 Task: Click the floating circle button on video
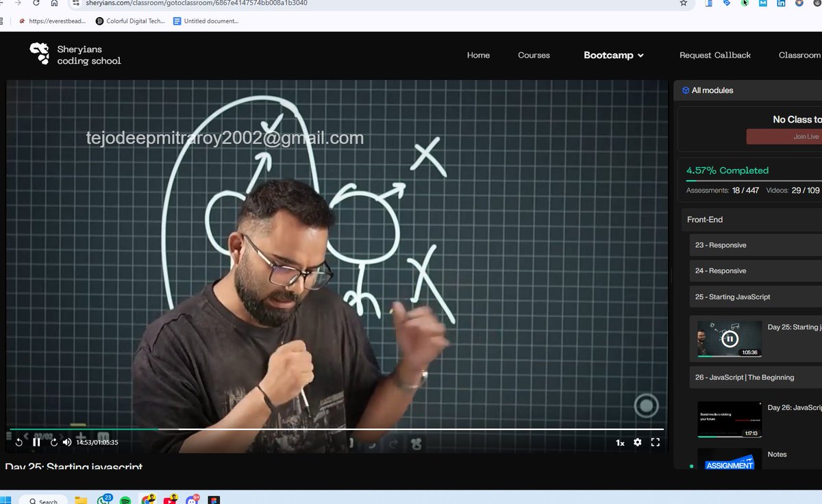[646, 406]
